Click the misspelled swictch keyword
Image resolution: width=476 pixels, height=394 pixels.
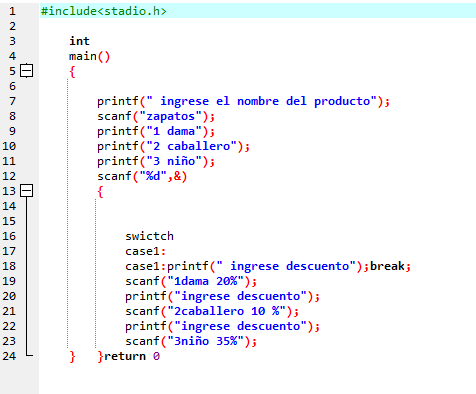point(149,236)
